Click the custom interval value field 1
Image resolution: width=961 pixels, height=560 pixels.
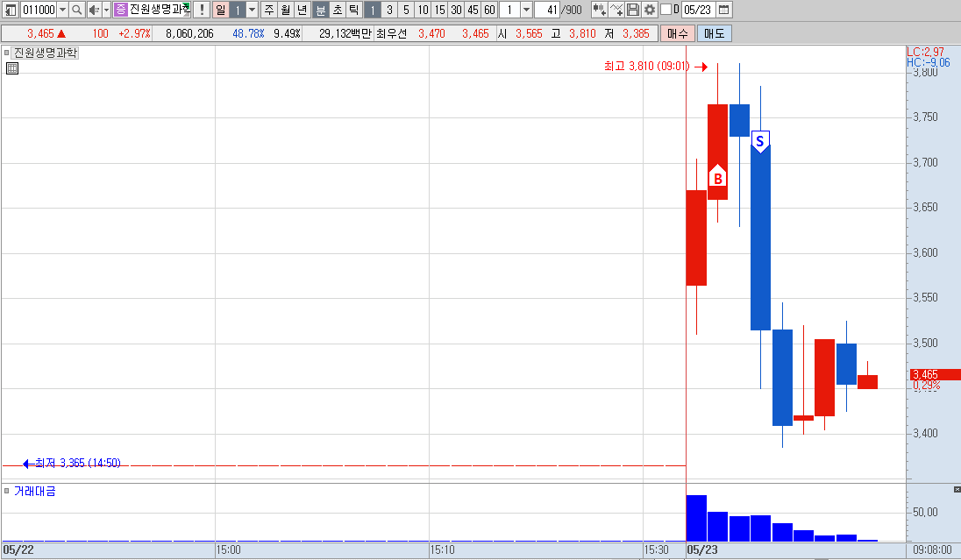coord(510,10)
